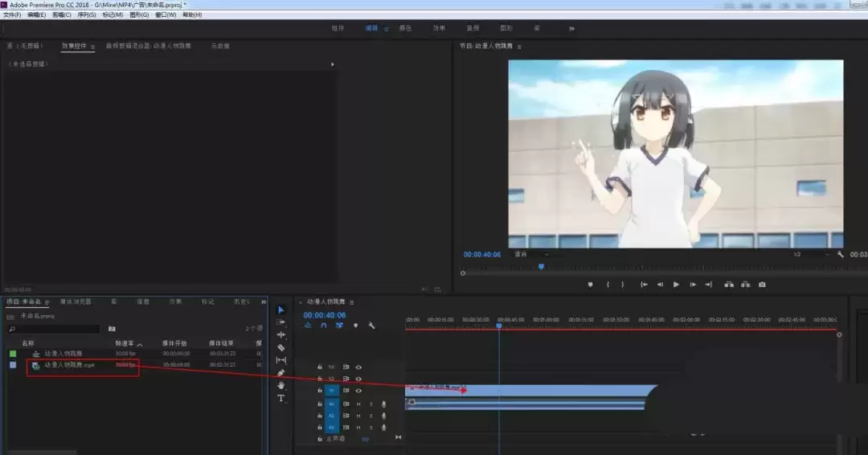Open Program monitor panel menu icon
Viewport: 868px width, 455px height.
(518, 47)
